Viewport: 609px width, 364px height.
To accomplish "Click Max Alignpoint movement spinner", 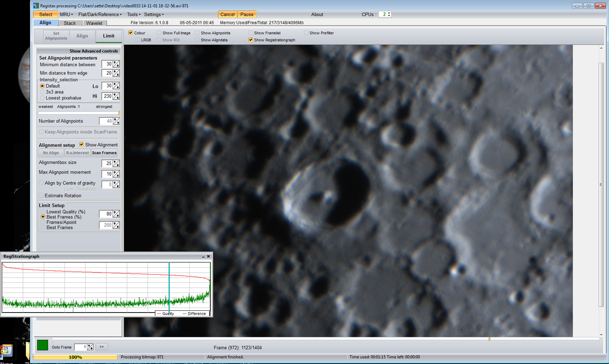I will [x=116, y=174].
